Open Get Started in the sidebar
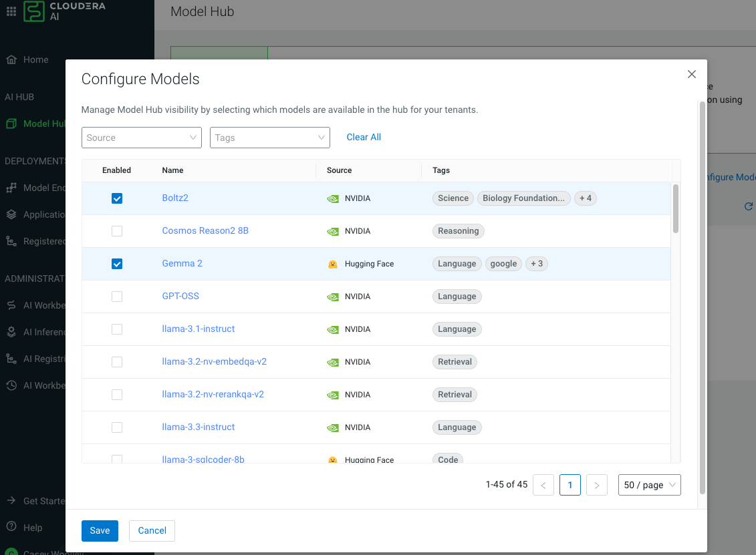This screenshot has width=756, height=555. [44, 501]
